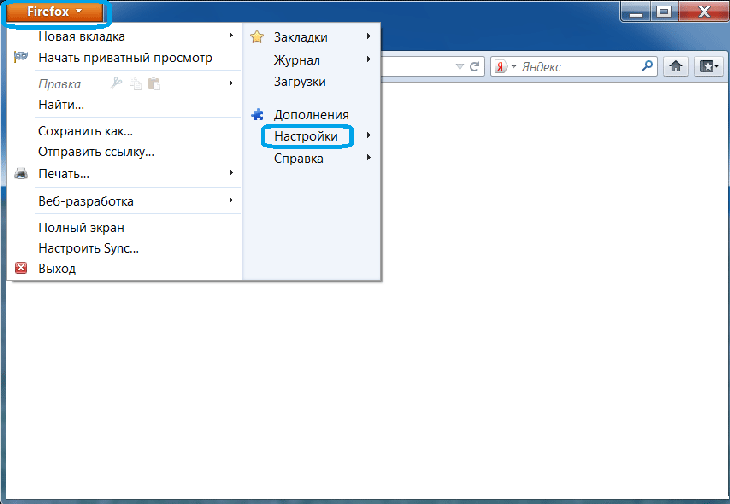The height and width of the screenshot is (504, 730).
Task: Expand the Правка submenu arrow
Action: pyautogui.click(x=231, y=83)
